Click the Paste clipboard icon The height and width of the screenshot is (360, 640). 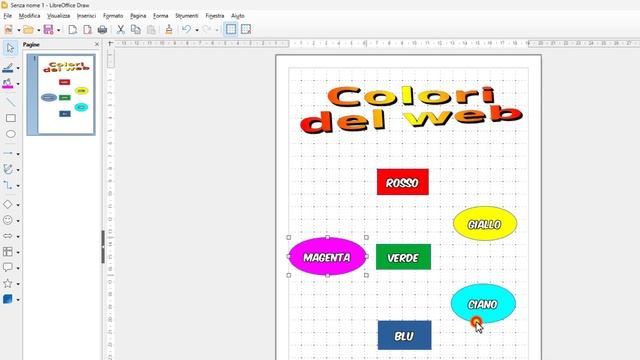pos(151,29)
